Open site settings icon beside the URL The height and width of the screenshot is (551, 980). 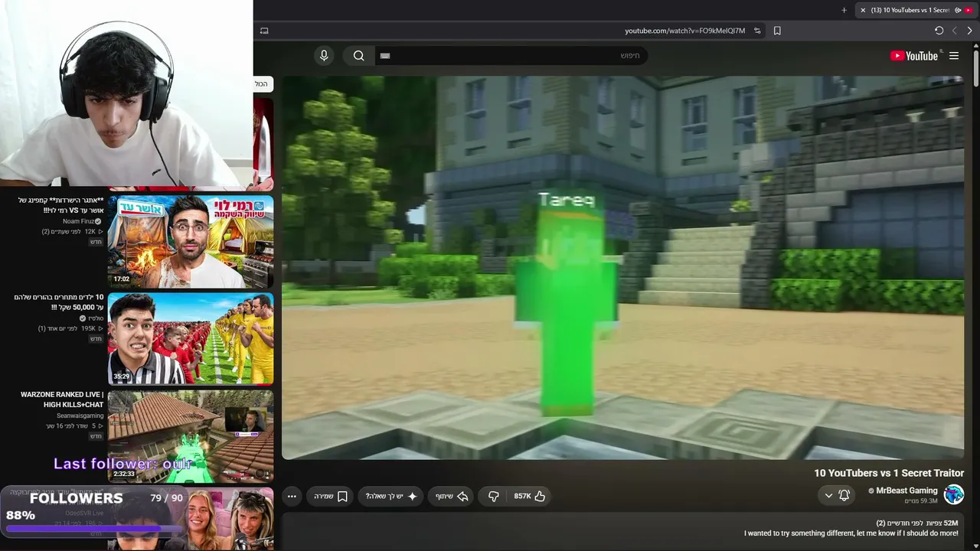coord(757,31)
